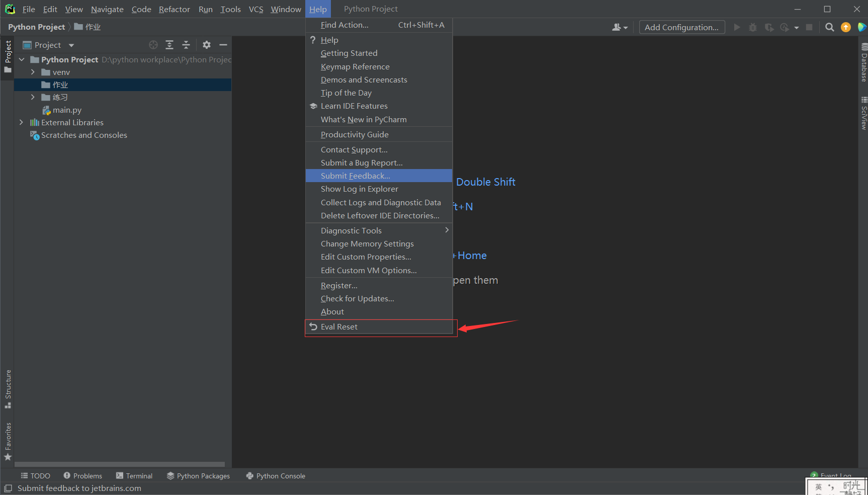
Task: Toggle the Structure side tool window tab
Action: coord(8,389)
